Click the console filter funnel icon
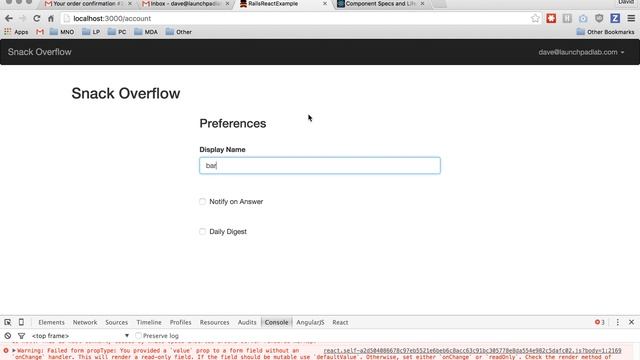The image size is (640, 360). (x=21, y=336)
